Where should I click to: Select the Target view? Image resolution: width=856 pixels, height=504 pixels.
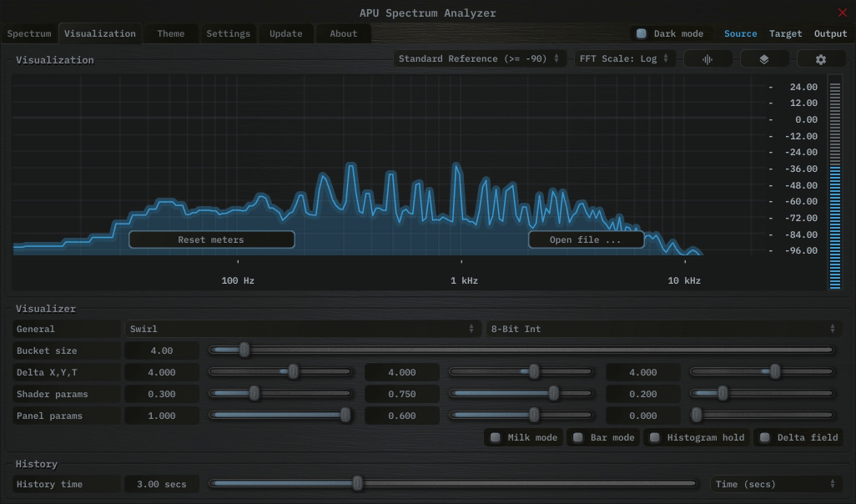pos(785,34)
